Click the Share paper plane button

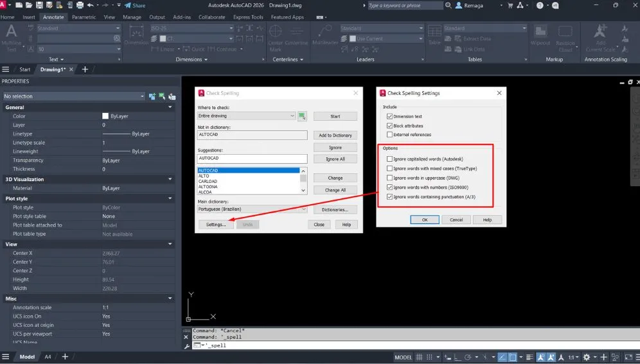[x=135, y=5]
